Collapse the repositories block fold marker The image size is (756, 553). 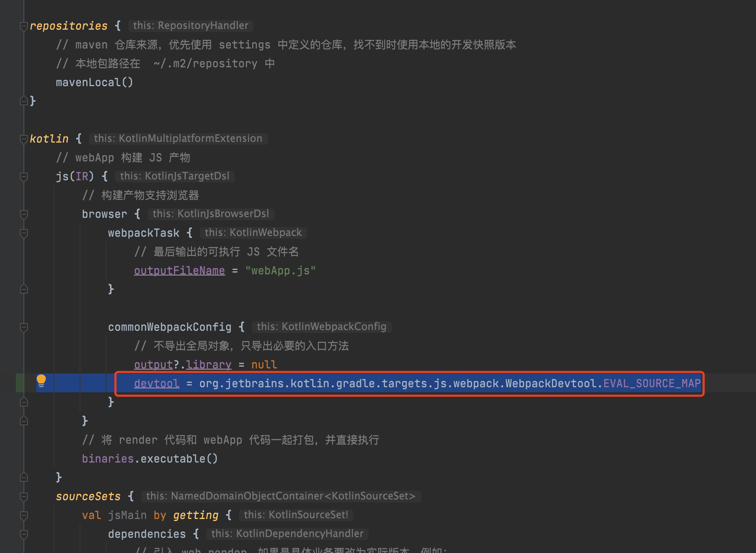(x=24, y=26)
